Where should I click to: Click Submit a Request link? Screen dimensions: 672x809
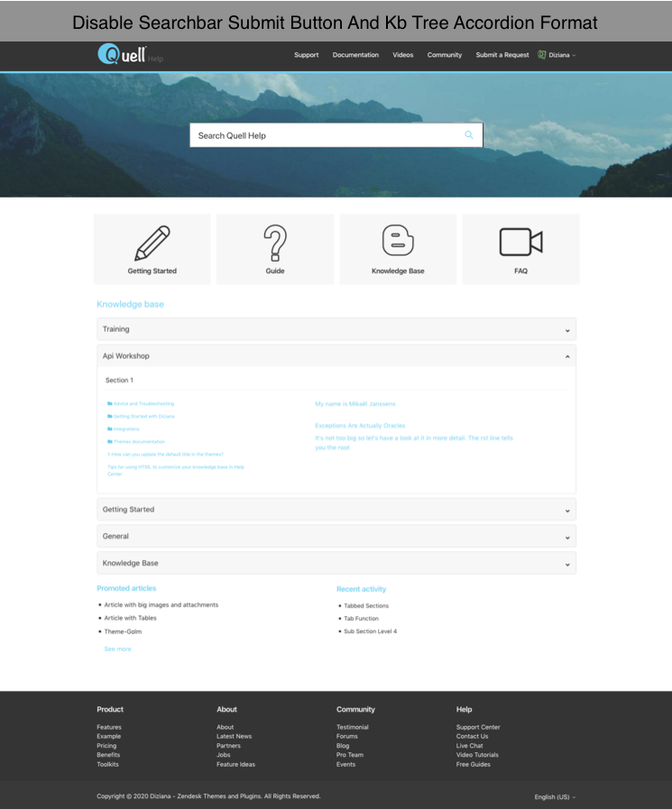coord(502,55)
